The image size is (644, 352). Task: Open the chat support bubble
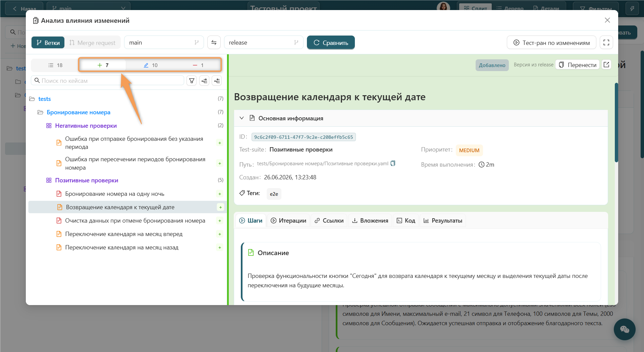625,329
